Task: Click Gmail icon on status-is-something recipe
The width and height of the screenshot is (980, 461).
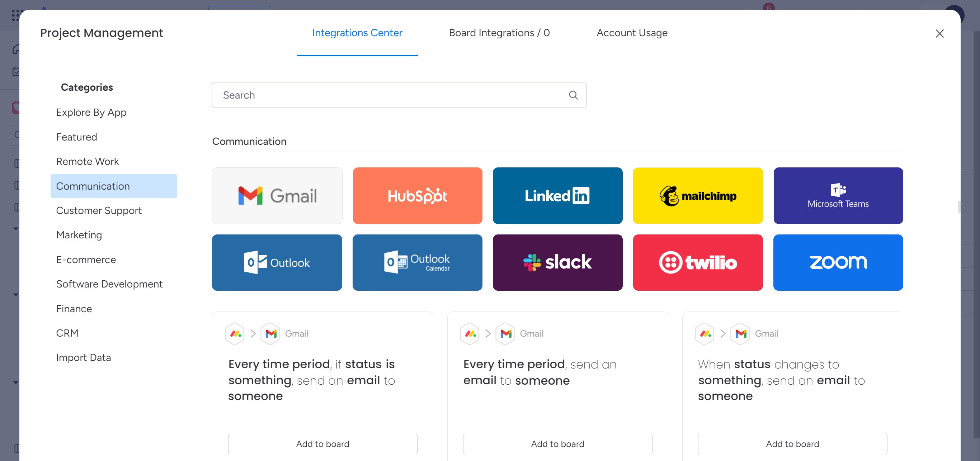Action: pos(270,334)
